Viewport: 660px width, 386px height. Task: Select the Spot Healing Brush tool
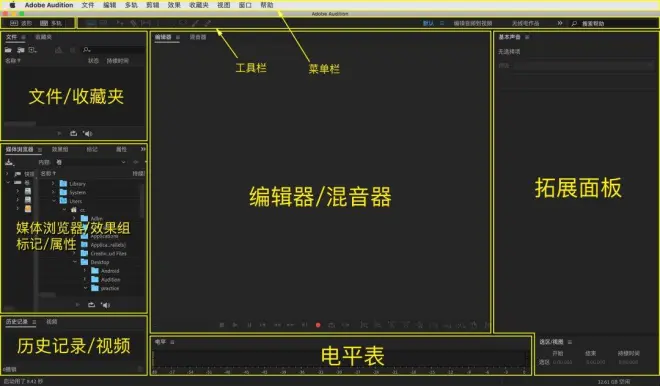point(208,23)
